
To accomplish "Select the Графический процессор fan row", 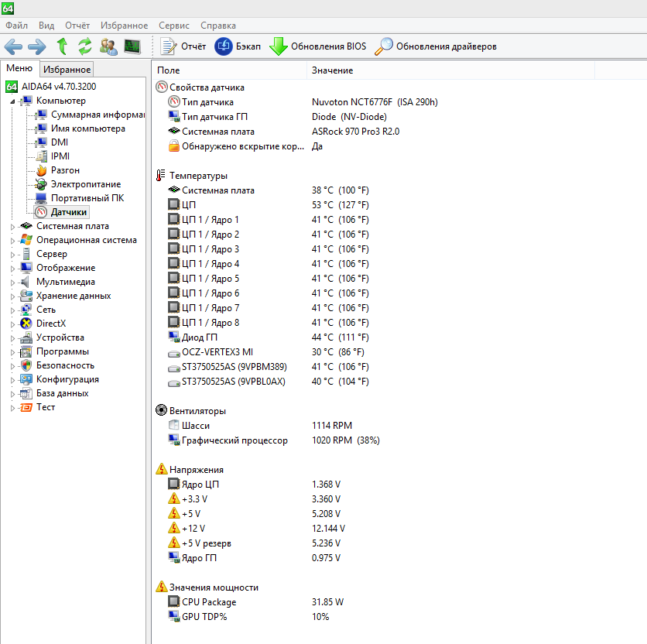I will [274, 440].
